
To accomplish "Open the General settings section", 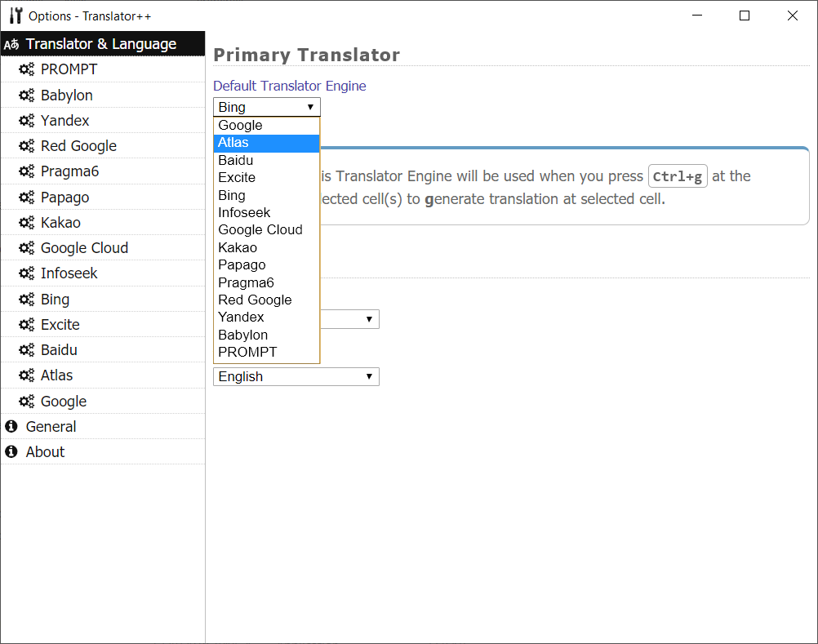I will pyautogui.click(x=103, y=427).
